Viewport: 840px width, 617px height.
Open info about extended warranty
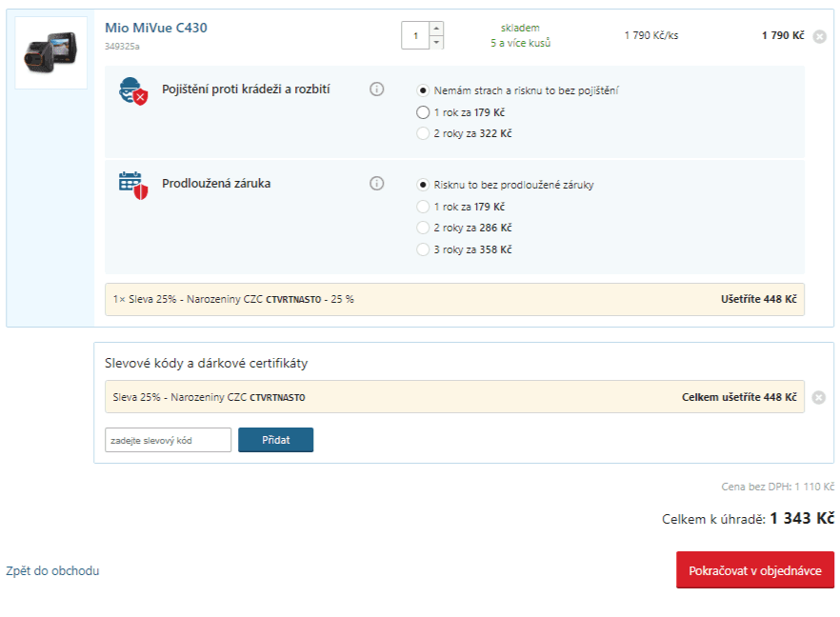376,184
